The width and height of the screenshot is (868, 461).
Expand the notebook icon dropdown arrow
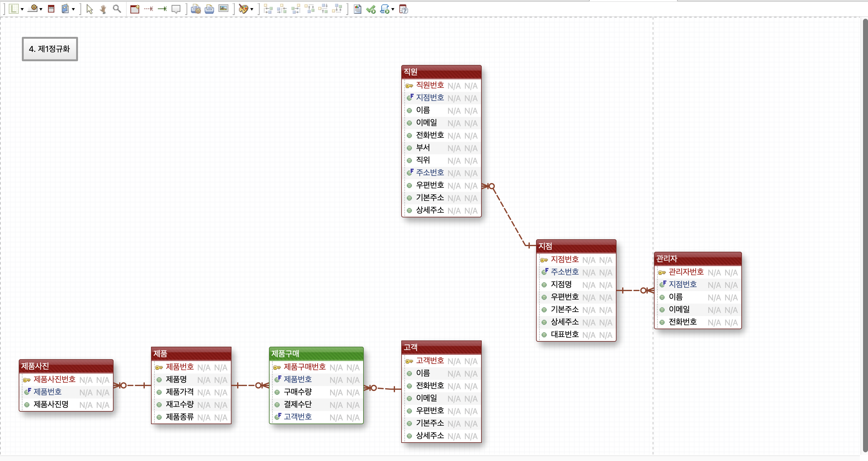click(73, 9)
